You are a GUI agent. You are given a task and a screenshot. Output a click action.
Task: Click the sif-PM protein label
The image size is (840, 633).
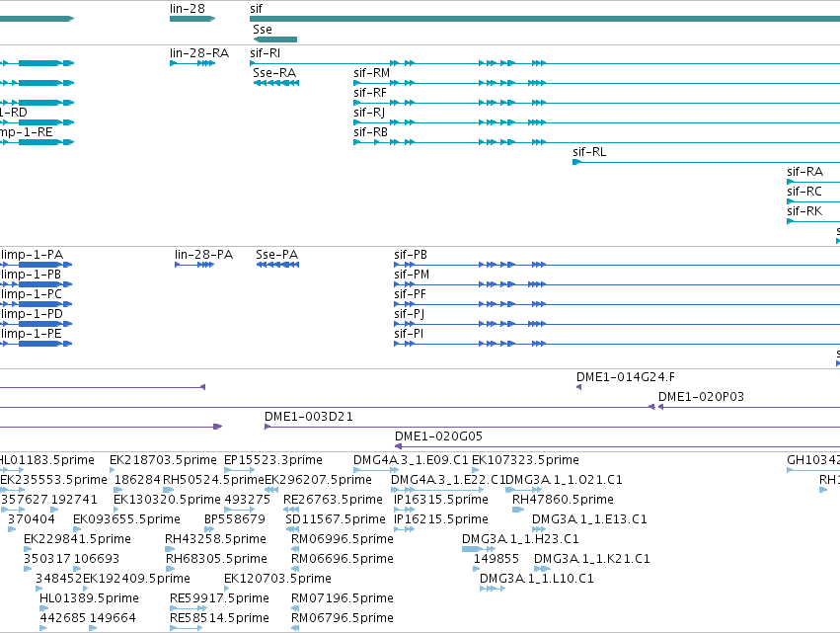pos(412,275)
